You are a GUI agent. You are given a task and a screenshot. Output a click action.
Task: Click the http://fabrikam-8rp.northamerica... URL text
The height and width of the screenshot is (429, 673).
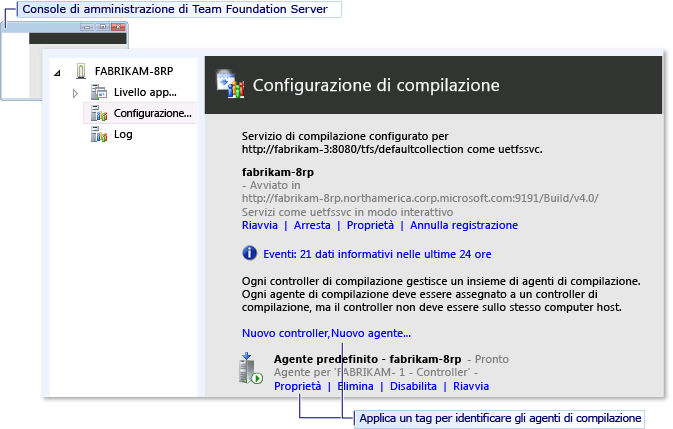[x=420, y=198]
